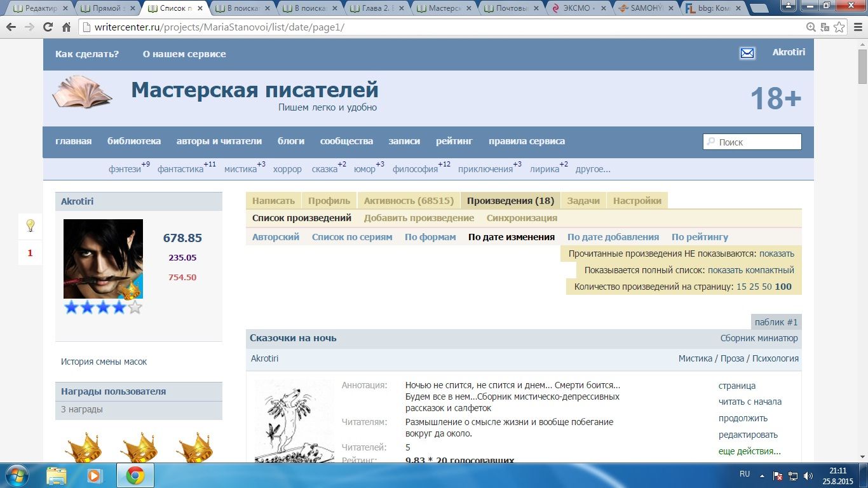The height and width of the screenshot is (488, 868).
Task: Click 'Добавить произведение' link
Action: pos(419,218)
